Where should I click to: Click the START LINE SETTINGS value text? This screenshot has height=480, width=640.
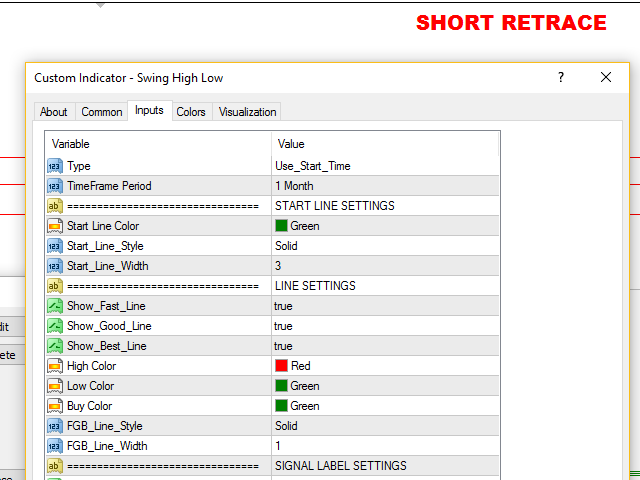click(x=335, y=206)
